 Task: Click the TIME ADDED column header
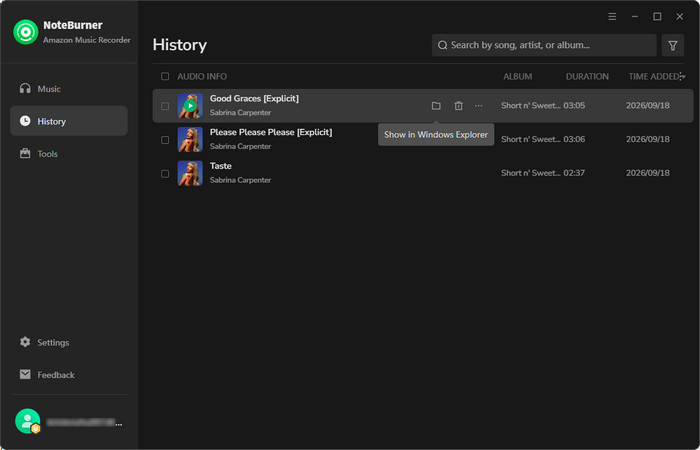click(x=654, y=76)
